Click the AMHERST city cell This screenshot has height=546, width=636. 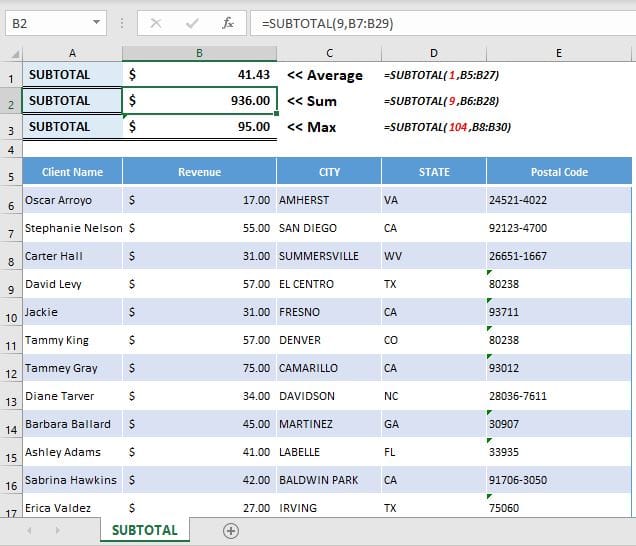(329, 200)
